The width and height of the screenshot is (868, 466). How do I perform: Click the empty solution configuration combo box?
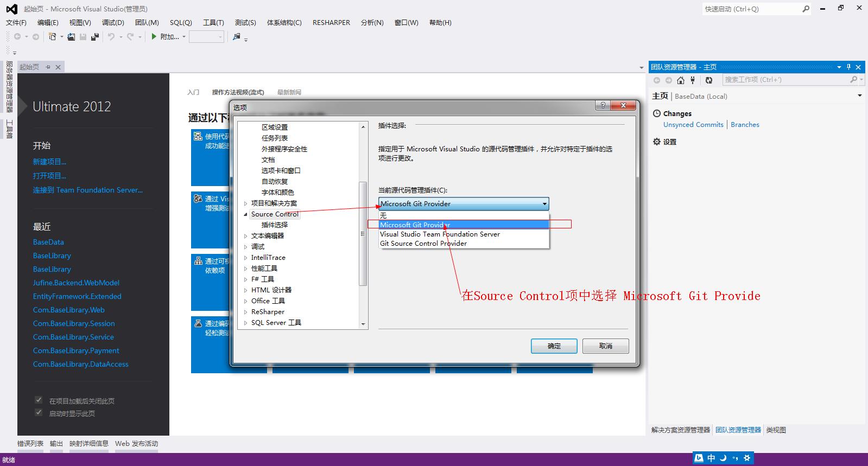point(206,37)
